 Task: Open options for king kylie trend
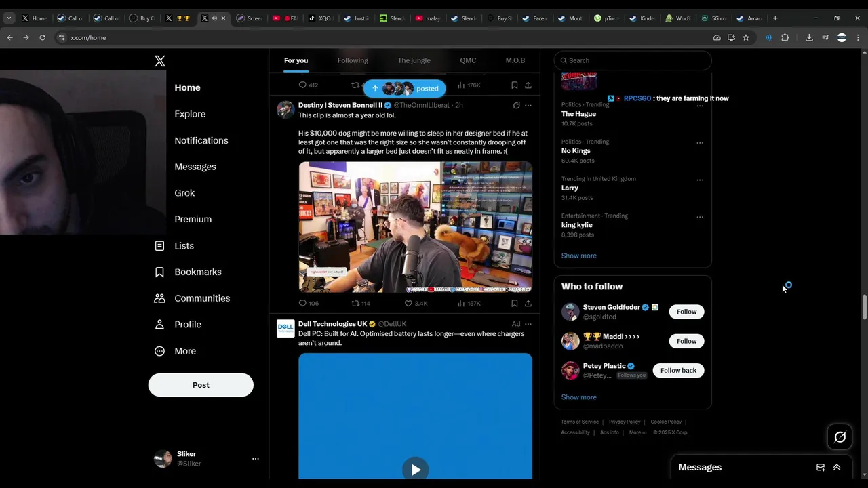pos(700,217)
